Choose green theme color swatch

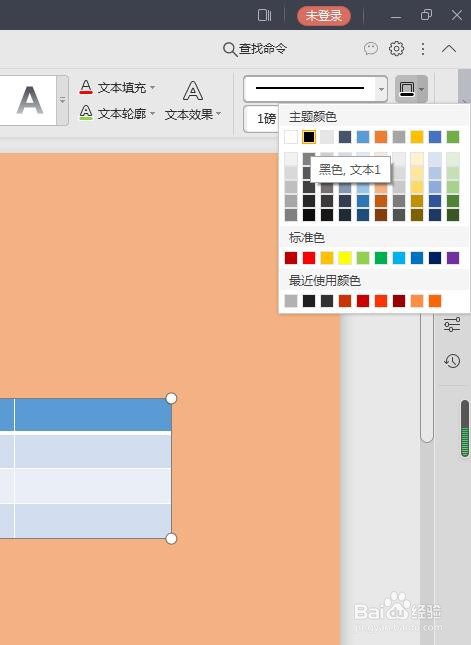453,137
